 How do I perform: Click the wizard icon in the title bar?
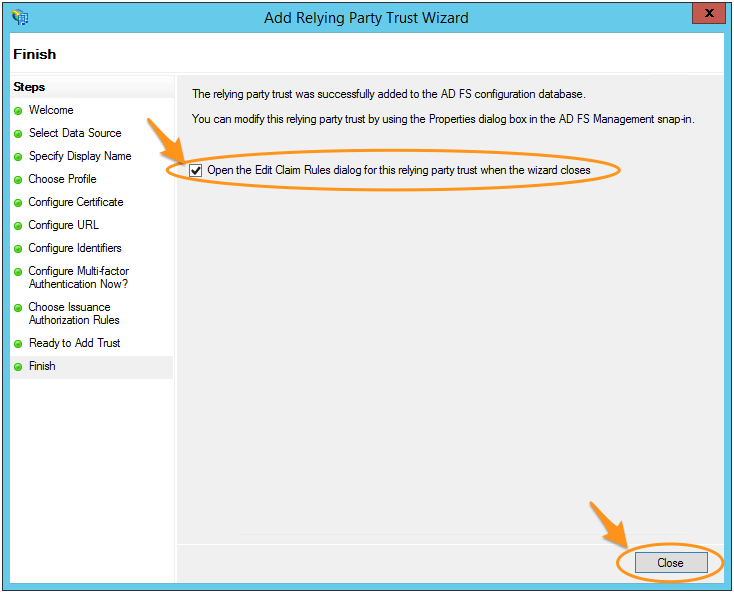point(20,17)
